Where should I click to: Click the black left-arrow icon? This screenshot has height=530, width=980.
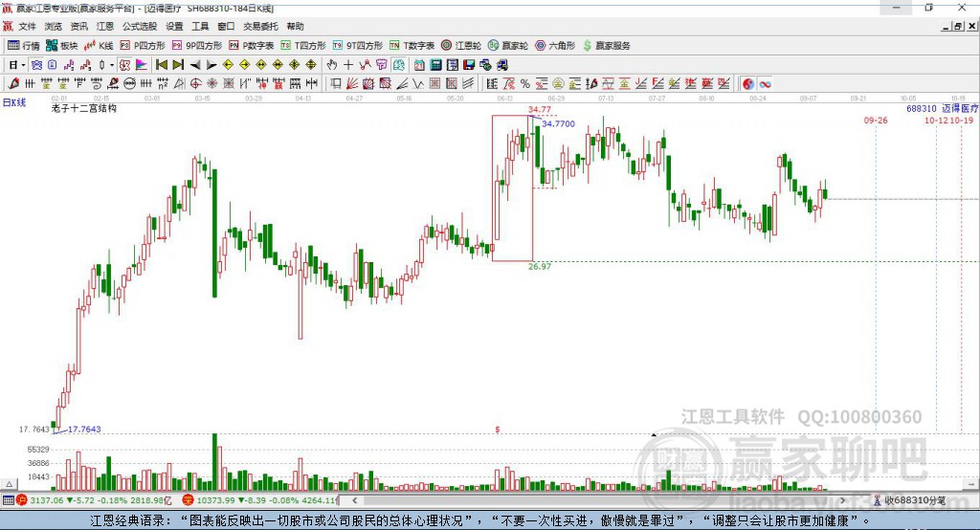[195, 65]
